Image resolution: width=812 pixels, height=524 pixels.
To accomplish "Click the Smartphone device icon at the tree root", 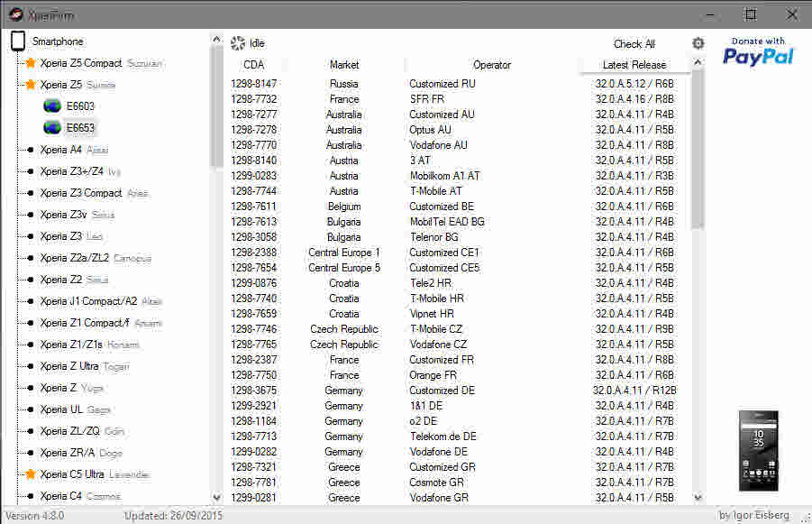I will point(18,41).
